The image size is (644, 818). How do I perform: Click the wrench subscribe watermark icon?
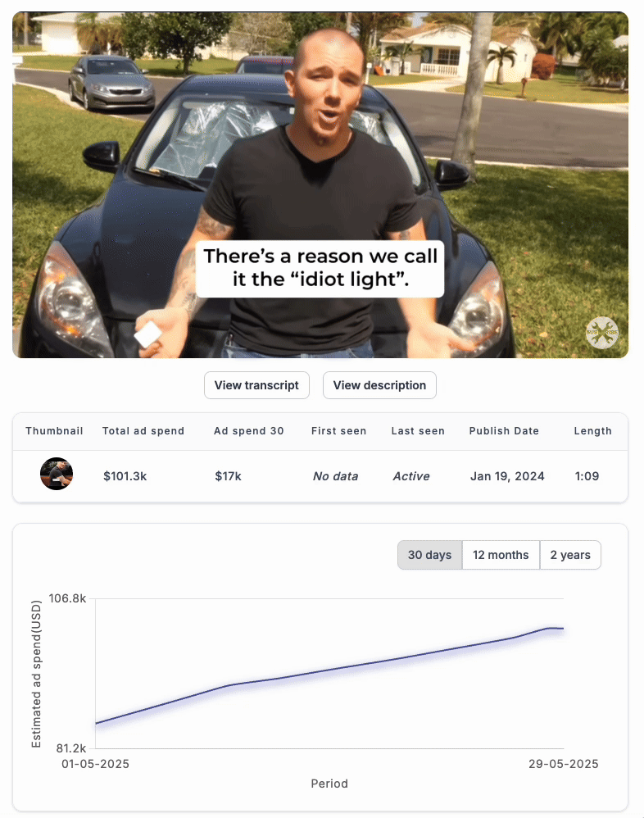pos(601,333)
